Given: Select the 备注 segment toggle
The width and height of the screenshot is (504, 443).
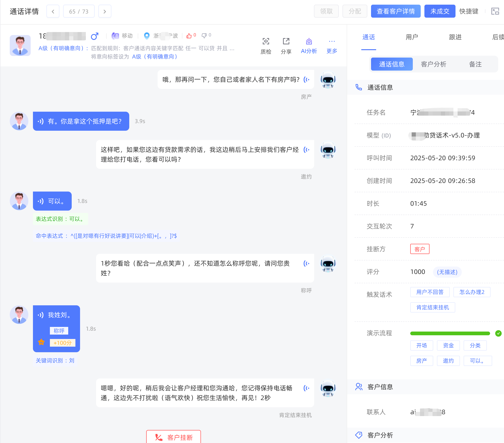Looking at the screenshot, I should click(x=475, y=64).
